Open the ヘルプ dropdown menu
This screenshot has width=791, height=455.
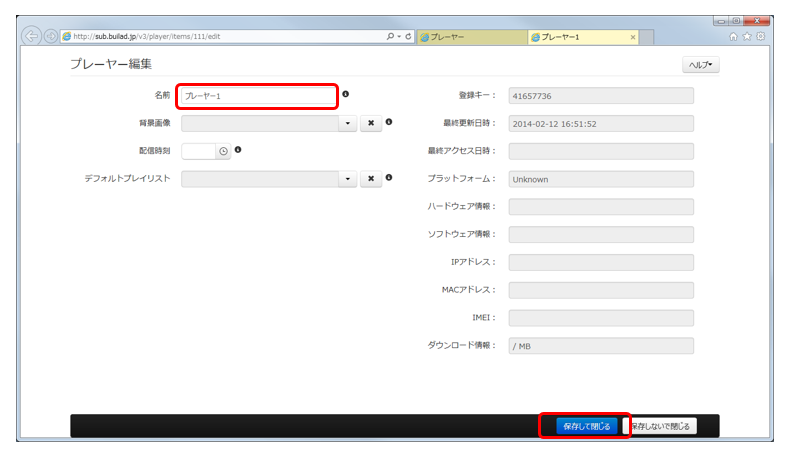701,65
